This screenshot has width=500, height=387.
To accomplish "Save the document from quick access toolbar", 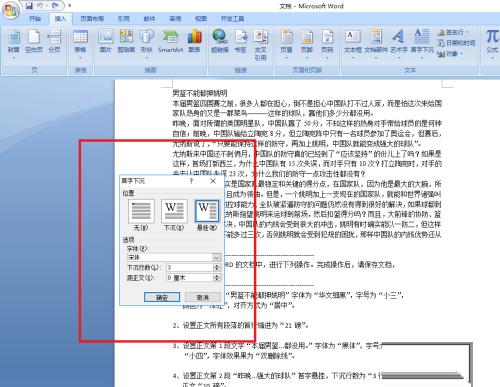I will click(x=29, y=5).
